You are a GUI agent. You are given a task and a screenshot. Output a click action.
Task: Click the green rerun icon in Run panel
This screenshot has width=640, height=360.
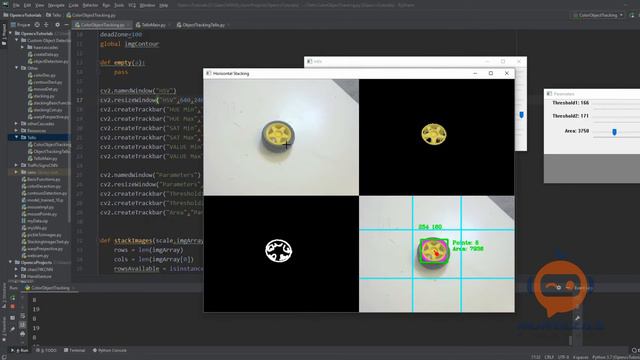(x=13, y=298)
